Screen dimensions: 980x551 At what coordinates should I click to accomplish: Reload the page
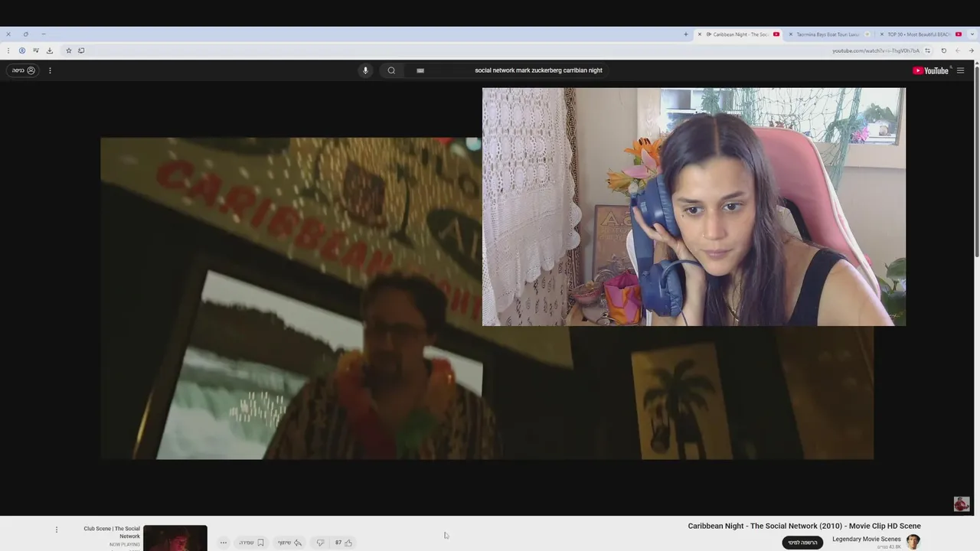click(943, 51)
